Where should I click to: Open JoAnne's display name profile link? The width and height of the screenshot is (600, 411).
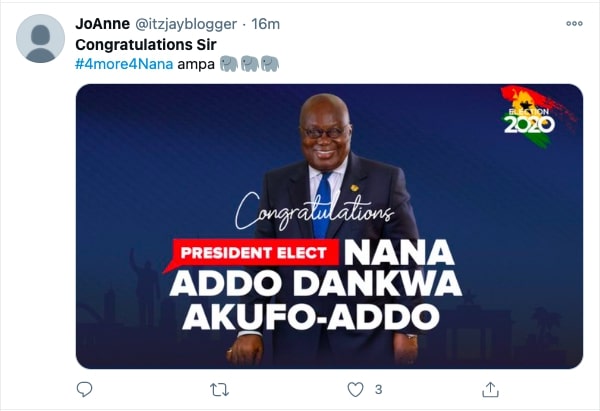pyautogui.click(x=103, y=24)
